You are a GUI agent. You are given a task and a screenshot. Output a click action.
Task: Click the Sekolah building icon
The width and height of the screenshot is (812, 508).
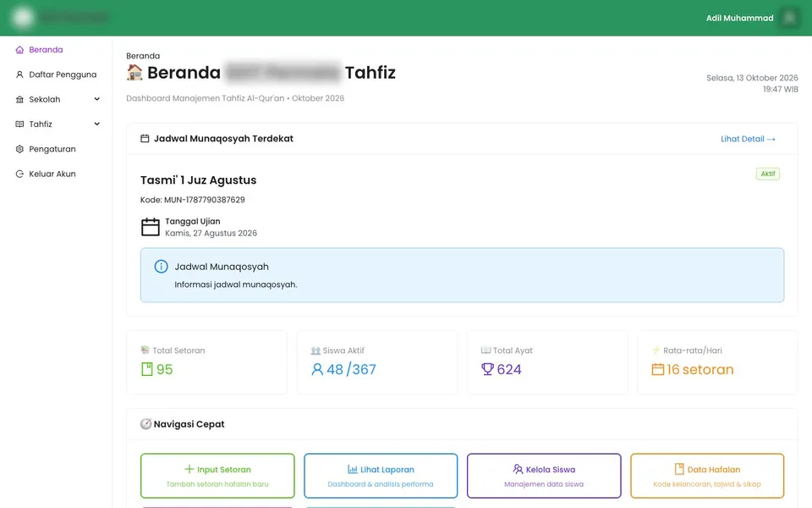[x=19, y=100]
